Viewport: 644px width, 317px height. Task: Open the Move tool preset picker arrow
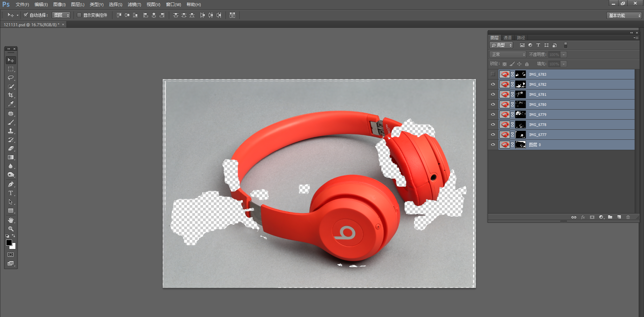click(x=17, y=15)
